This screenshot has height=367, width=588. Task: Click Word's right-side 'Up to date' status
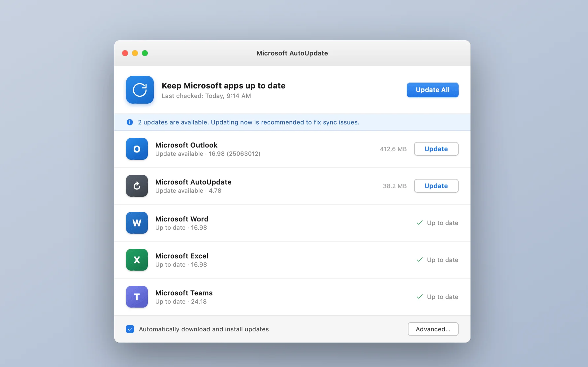pyautogui.click(x=442, y=223)
